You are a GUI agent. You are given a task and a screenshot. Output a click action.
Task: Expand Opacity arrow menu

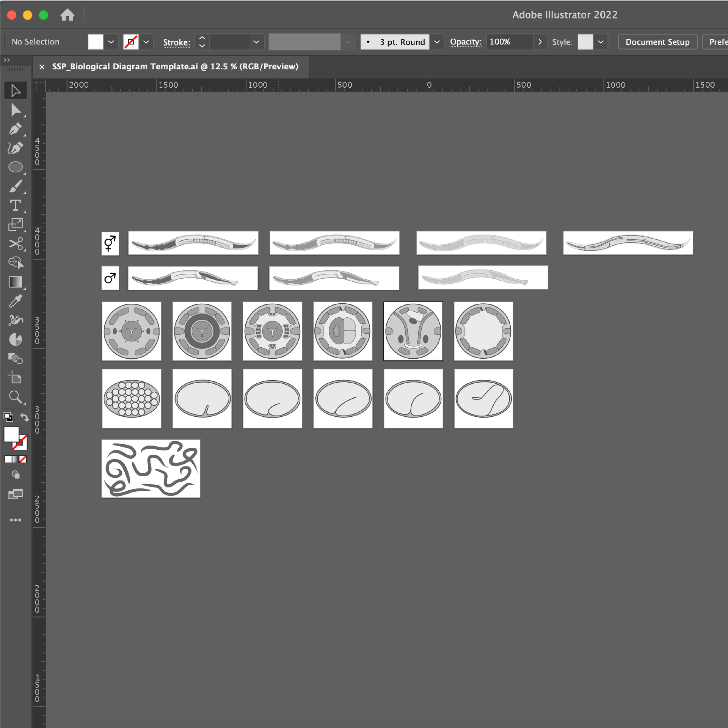(540, 42)
